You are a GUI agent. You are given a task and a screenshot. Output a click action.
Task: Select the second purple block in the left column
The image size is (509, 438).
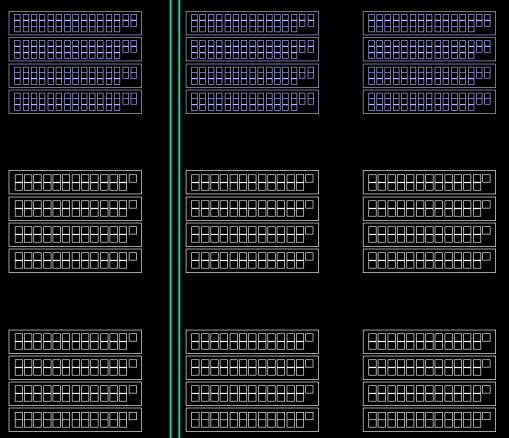point(75,49)
